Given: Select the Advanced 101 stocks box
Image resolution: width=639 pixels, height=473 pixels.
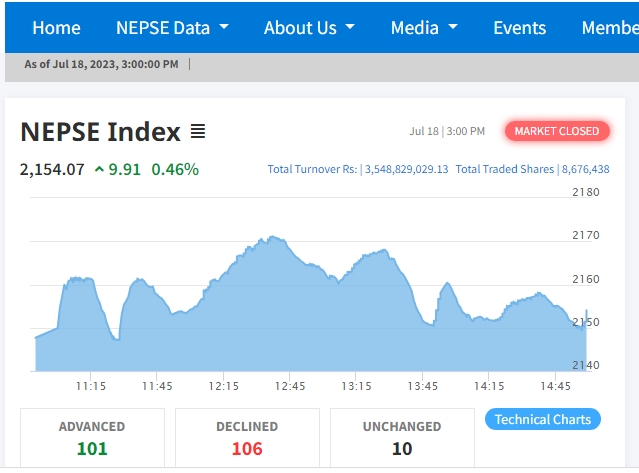Looking at the screenshot, I should click(92, 438).
